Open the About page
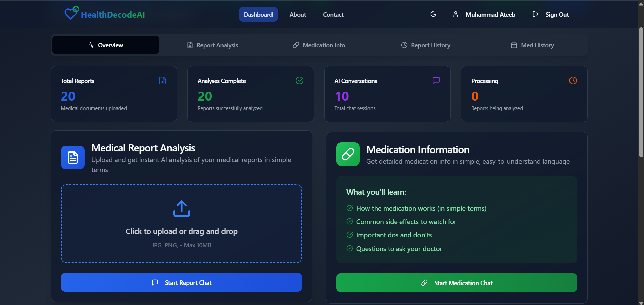This screenshot has height=305, width=644. (297, 14)
